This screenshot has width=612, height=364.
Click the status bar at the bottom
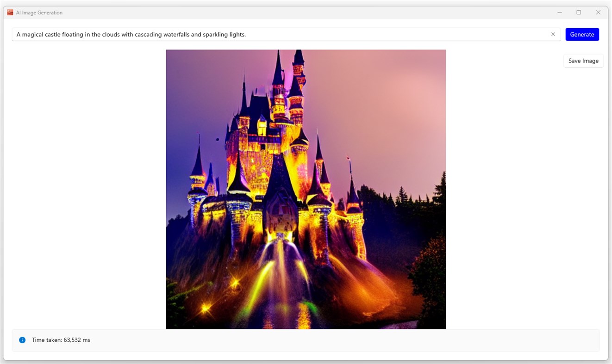point(306,340)
